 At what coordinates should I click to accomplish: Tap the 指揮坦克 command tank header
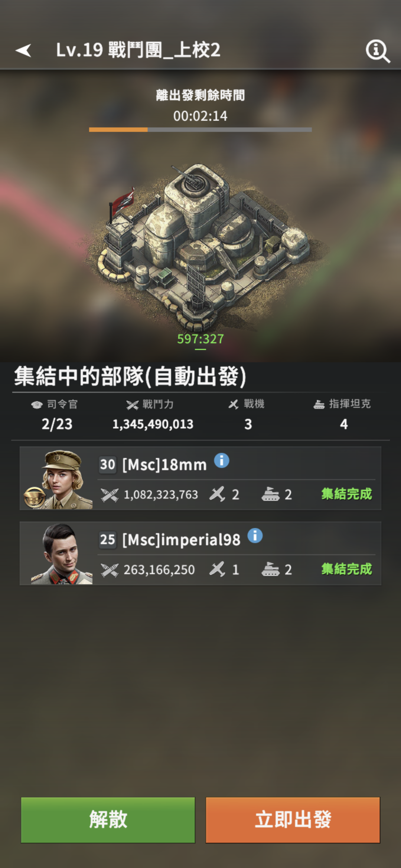pos(342,404)
